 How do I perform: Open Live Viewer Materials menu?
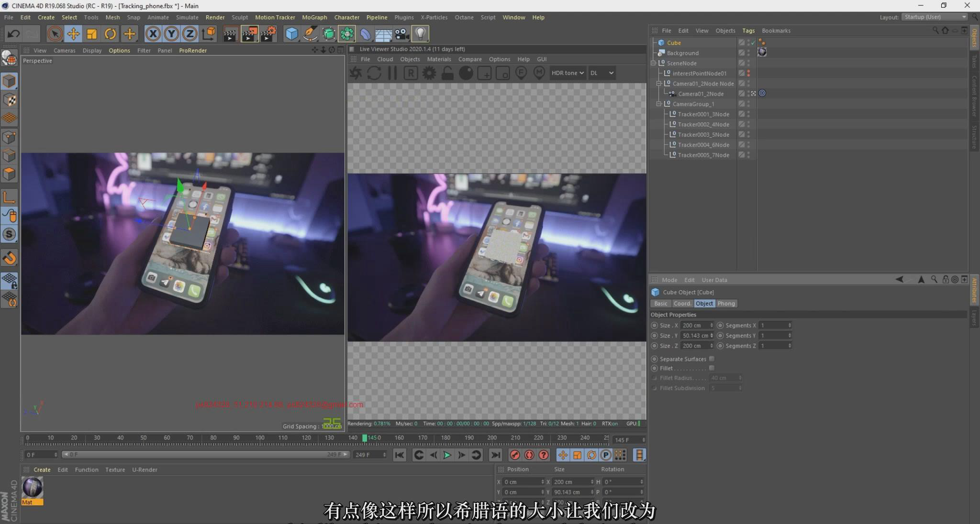coord(439,59)
